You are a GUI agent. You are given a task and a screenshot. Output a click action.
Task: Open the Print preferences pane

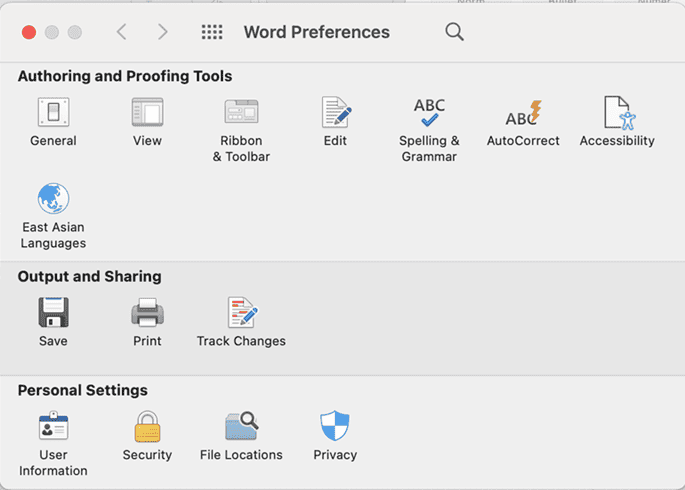tap(147, 313)
